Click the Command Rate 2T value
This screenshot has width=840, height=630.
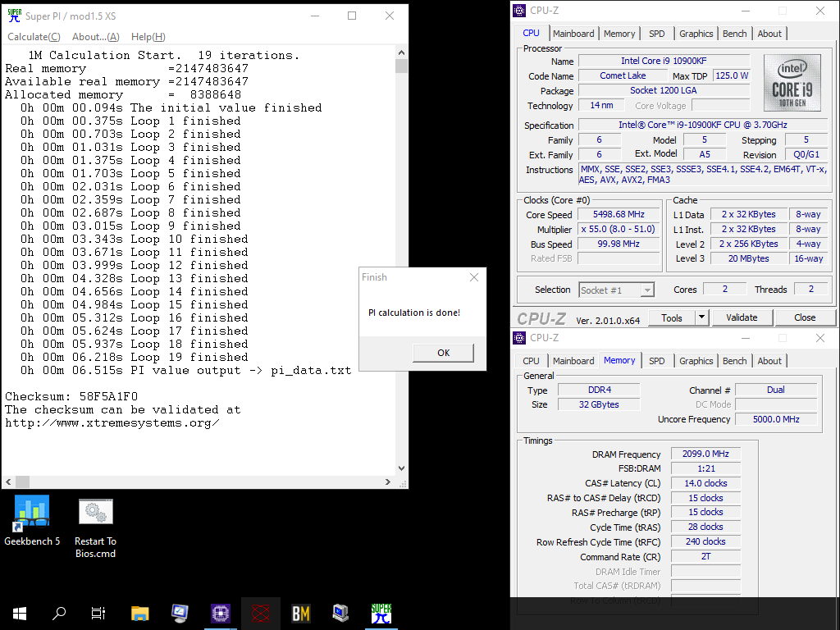705,557
